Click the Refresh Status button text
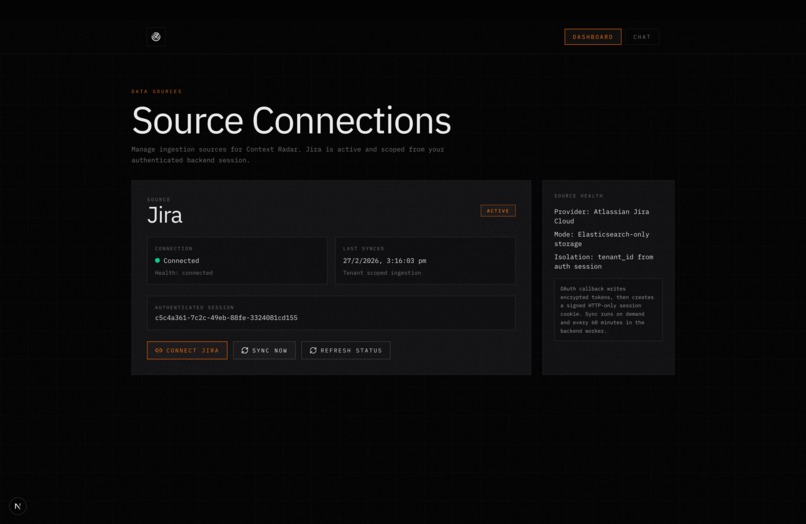The height and width of the screenshot is (524, 806). tap(351, 350)
